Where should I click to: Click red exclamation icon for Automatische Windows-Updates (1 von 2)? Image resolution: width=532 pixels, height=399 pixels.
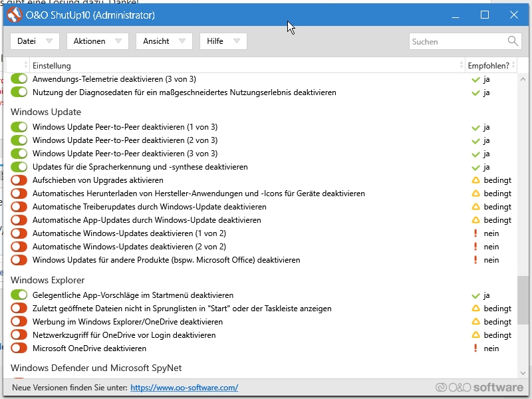click(x=475, y=233)
